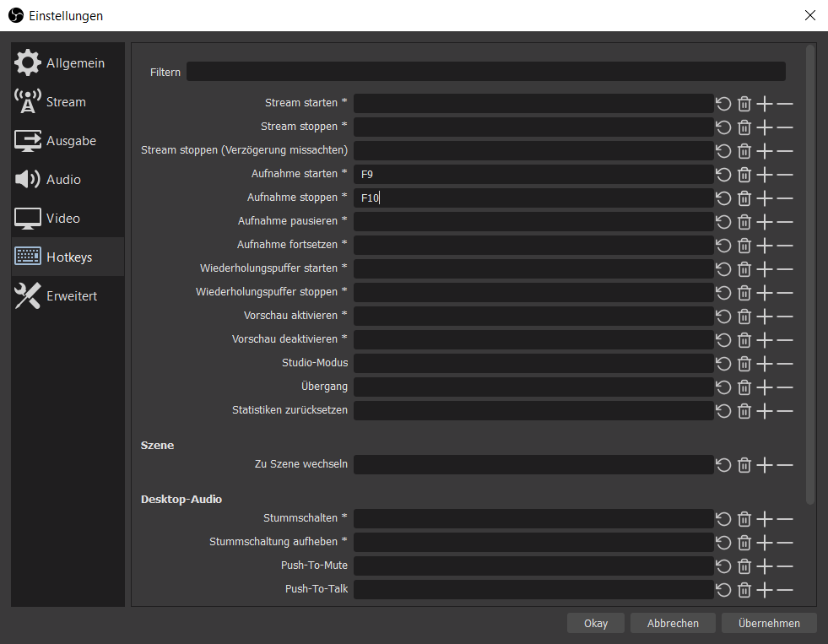828x644 pixels.
Task: Cancel the dialog via Abbrechen
Action: coord(672,623)
